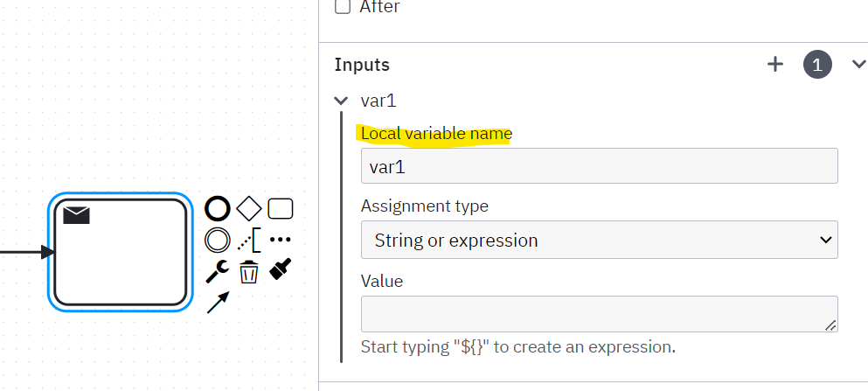Append a gateway using the diamond icon
The image size is (868, 391).
249,209
